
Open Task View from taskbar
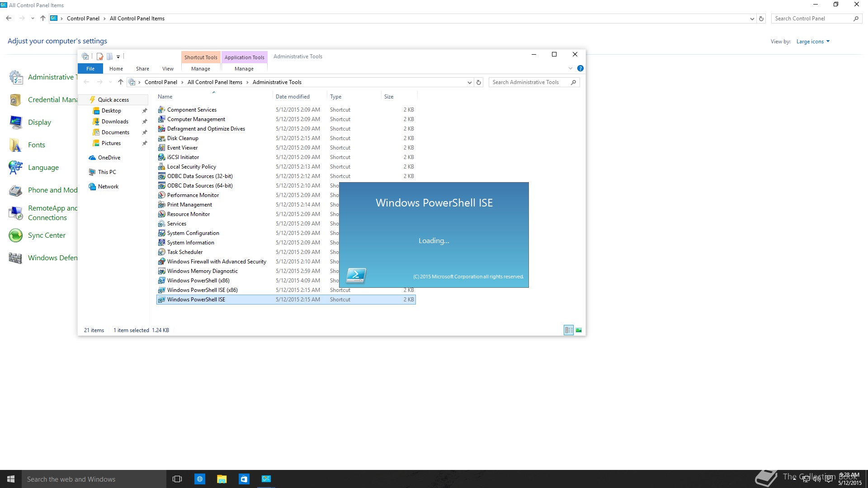click(177, 479)
